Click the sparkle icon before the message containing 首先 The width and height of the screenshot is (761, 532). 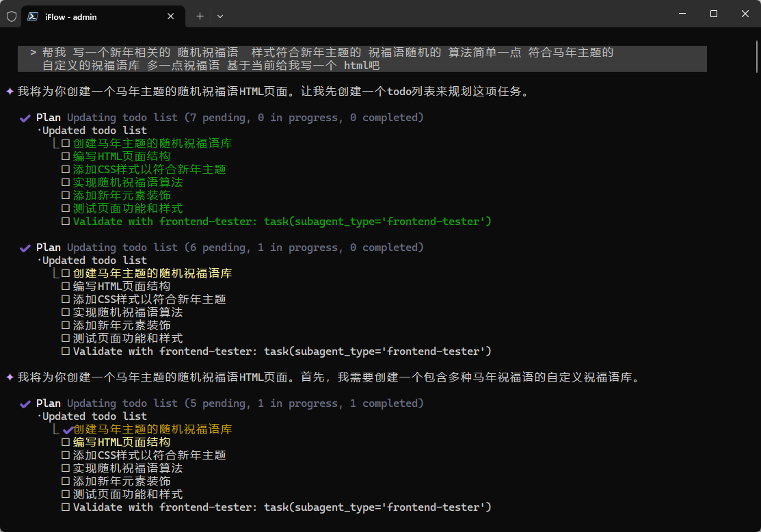10,377
